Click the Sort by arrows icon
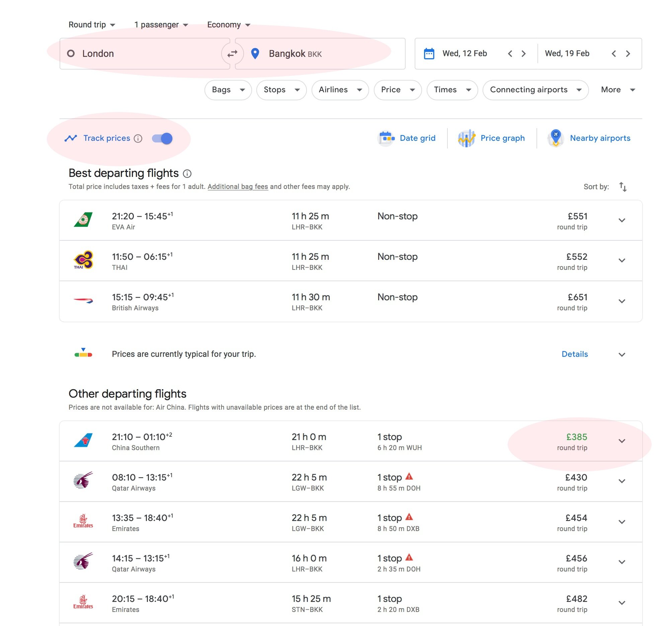672x626 pixels. 623,187
